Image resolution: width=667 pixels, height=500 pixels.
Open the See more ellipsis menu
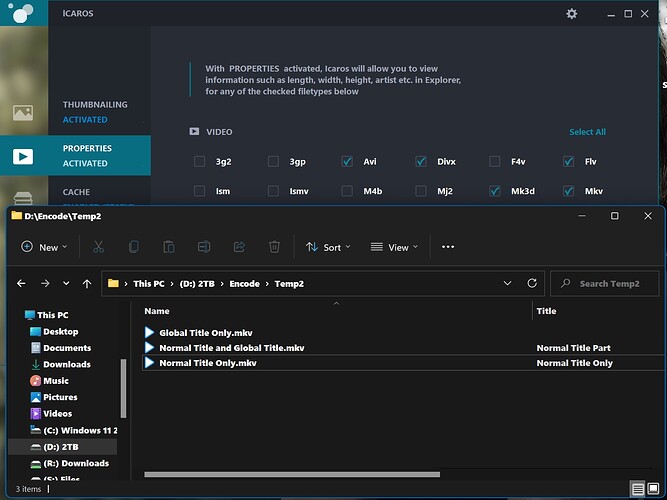click(x=448, y=247)
